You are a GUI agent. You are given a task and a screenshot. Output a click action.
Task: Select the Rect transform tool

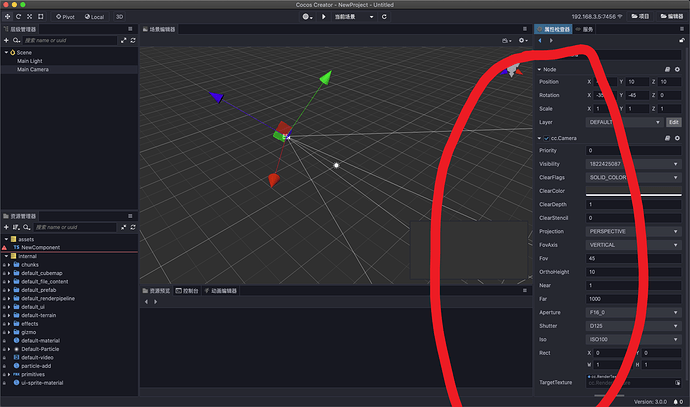coord(40,16)
